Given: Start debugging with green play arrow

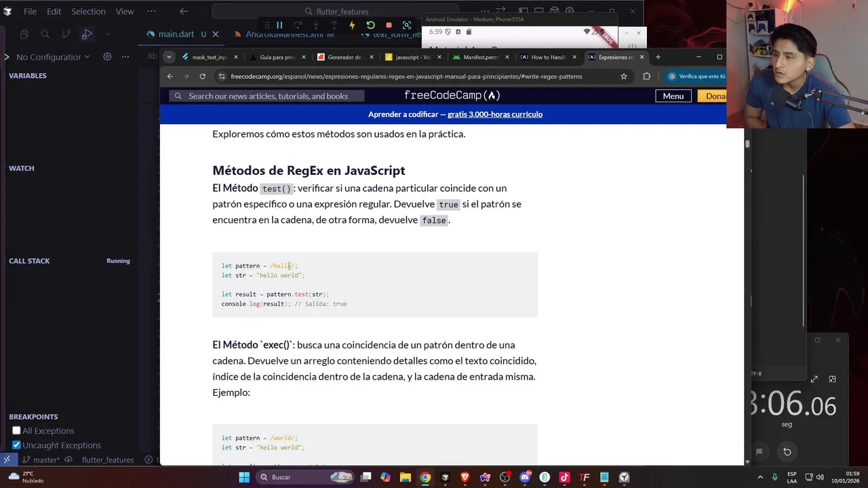Looking at the screenshot, I should 6,57.
